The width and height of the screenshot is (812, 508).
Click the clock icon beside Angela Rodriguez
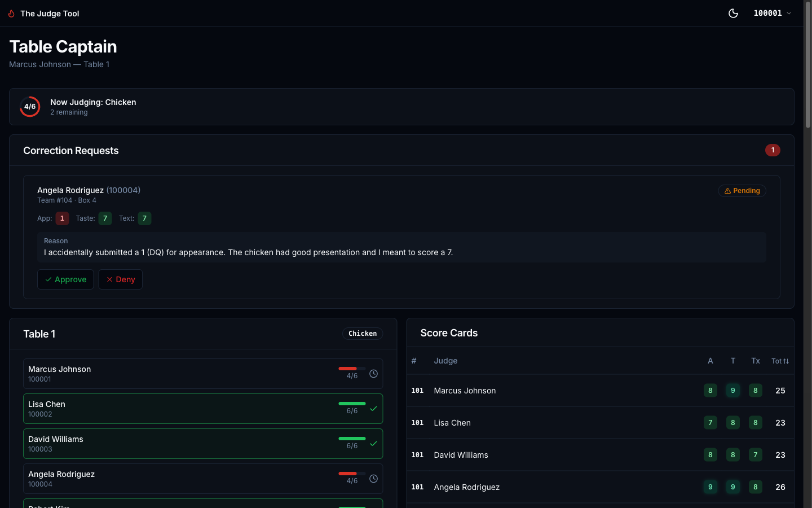pyautogui.click(x=373, y=479)
